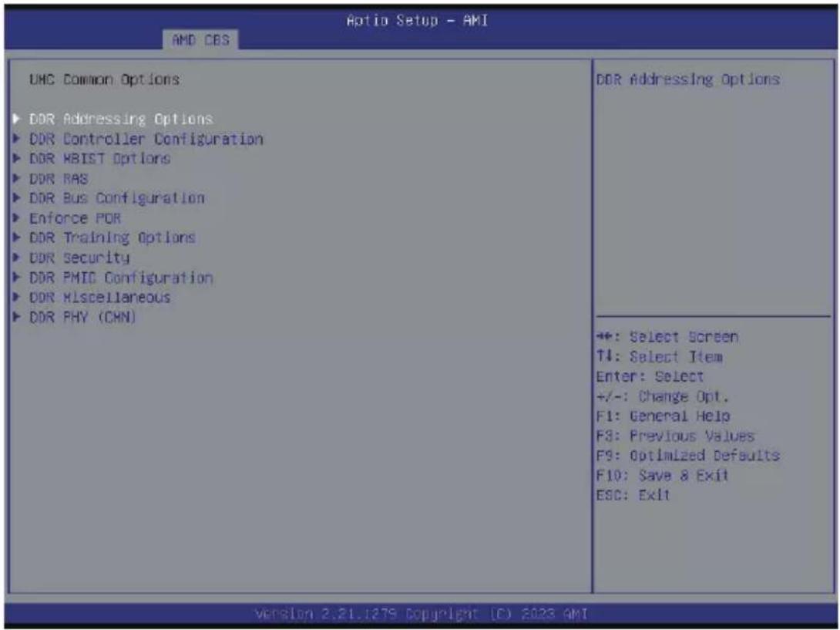Open the DDR Miscellaneous submenu
The image size is (840, 630).
[x=100, y=298]
